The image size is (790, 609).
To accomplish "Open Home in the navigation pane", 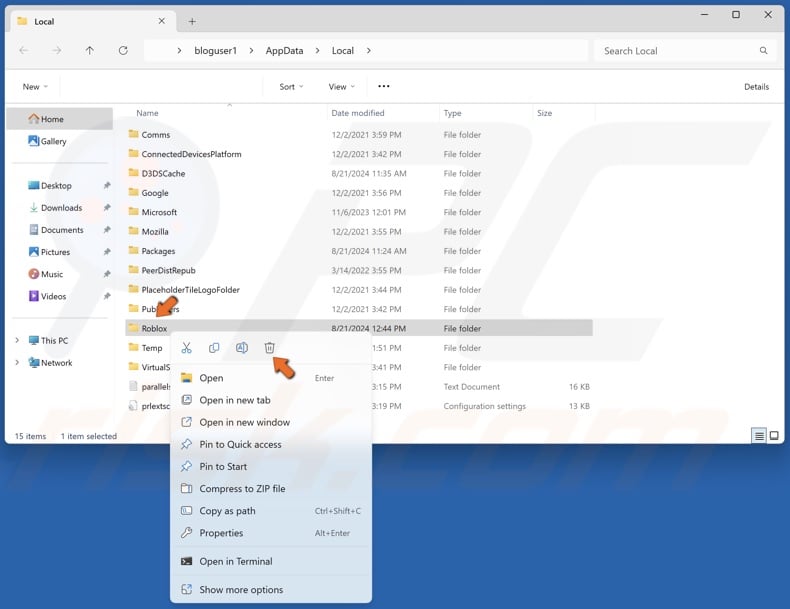I will (59, 119).
